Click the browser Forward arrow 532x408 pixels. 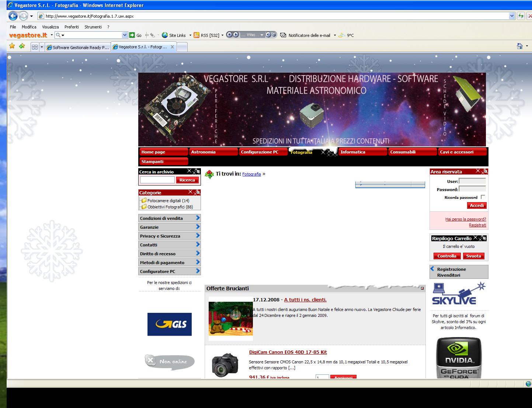coord(23,16)
